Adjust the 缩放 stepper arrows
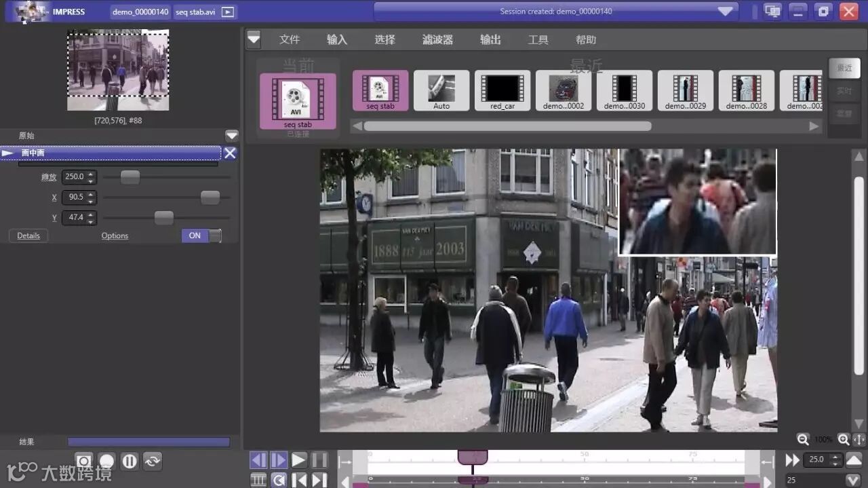Image resolution: width=868 pixels, height=488 pixels. (x=92, y=176)
